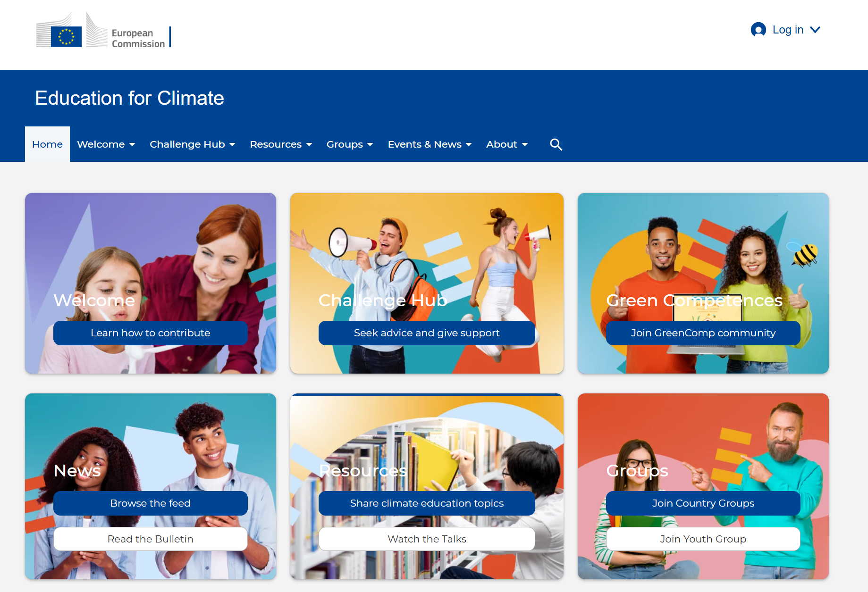Click Seek advice and give support
The height and width of the screenshot is (592, 868).
tap(427, 333)
